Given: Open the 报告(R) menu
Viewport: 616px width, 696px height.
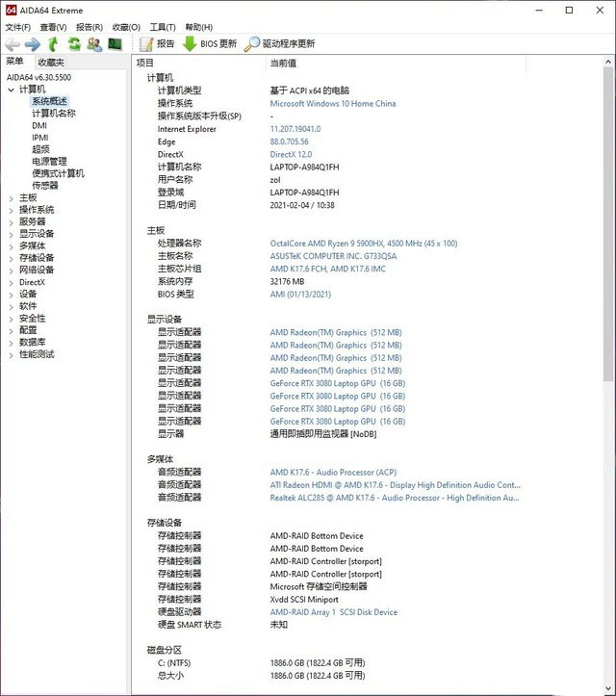Looking at the screenshot, I should pos(90,28).
